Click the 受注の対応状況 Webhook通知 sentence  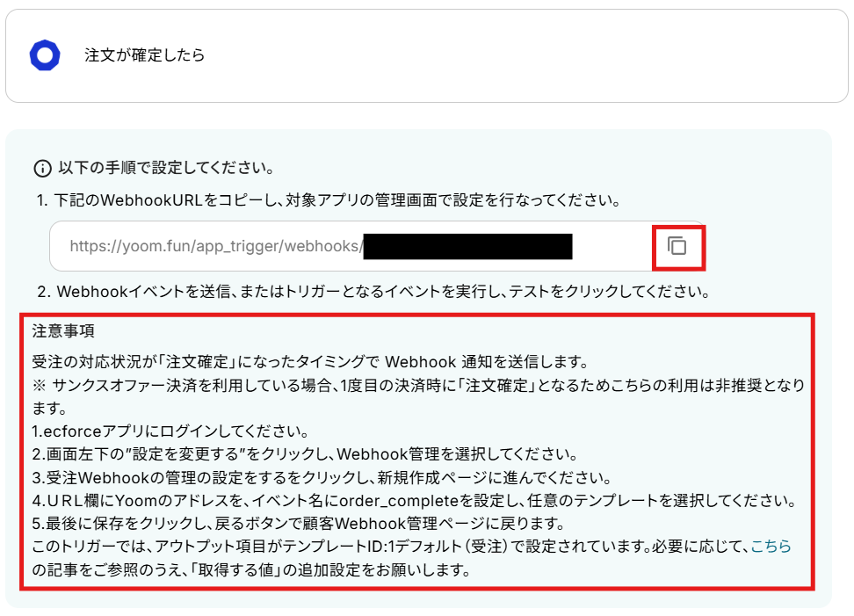[310, 362]
